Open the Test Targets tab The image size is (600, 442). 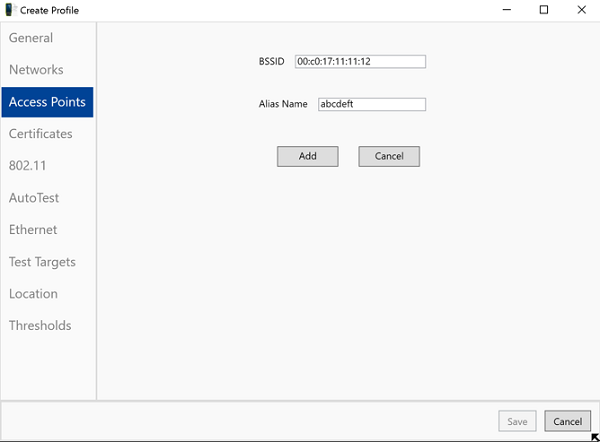point(42,262)
